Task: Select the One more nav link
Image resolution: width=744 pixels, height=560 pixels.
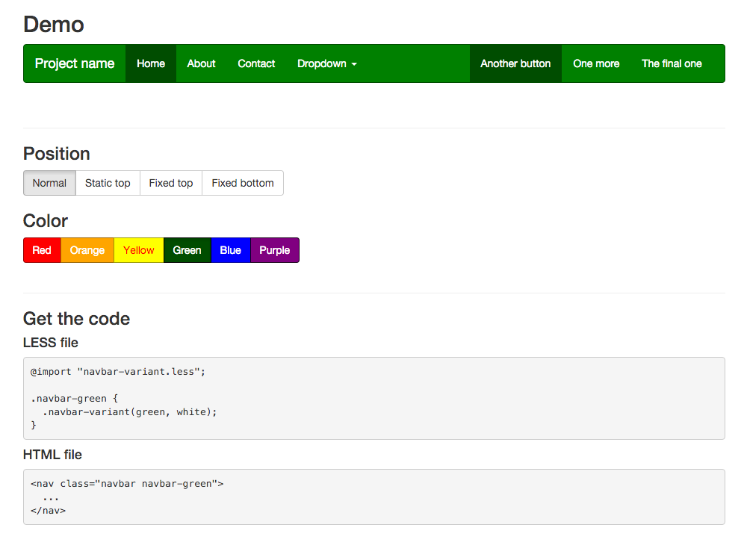Action: 596,63
